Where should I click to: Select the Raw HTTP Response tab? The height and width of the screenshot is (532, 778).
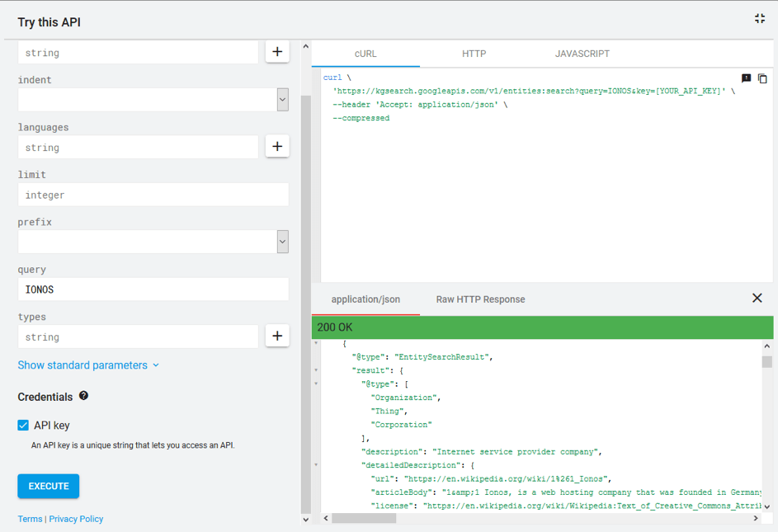[480, 299]
